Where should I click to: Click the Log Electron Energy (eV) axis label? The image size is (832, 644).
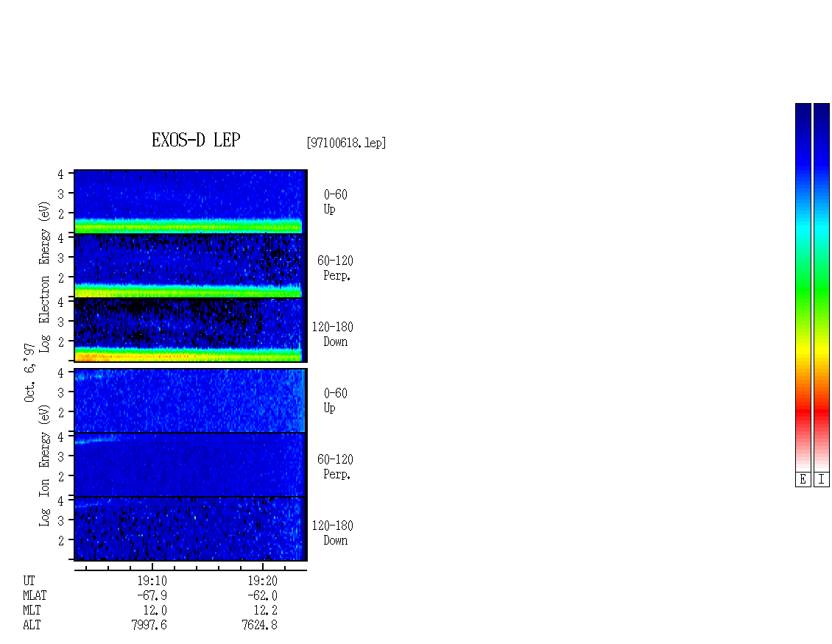[x=44, y=277]
